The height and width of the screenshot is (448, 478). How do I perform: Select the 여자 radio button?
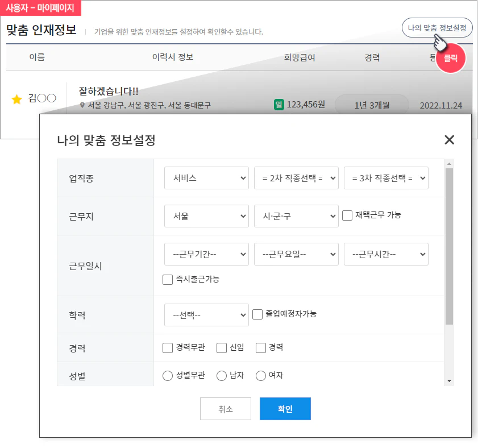tap(261, 375)
